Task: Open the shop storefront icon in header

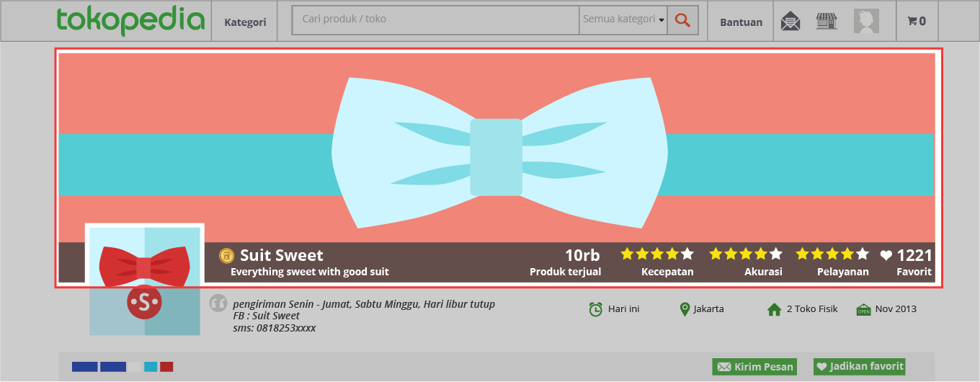Action: (827, 22)
